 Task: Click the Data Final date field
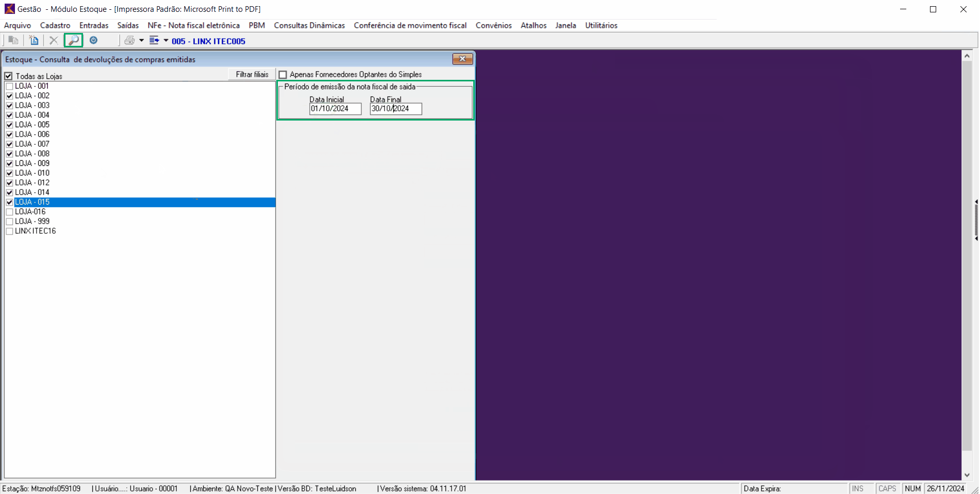pos(396,109)
